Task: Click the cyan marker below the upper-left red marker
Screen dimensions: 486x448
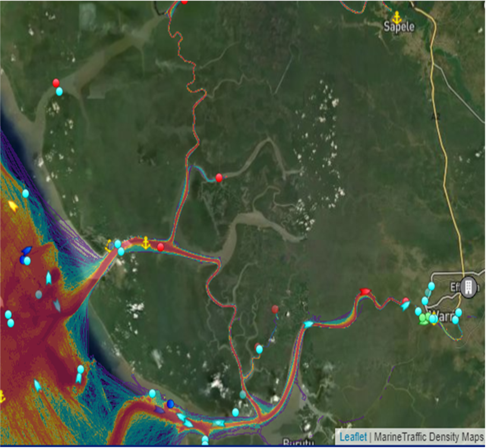Action: coord(59,92)
